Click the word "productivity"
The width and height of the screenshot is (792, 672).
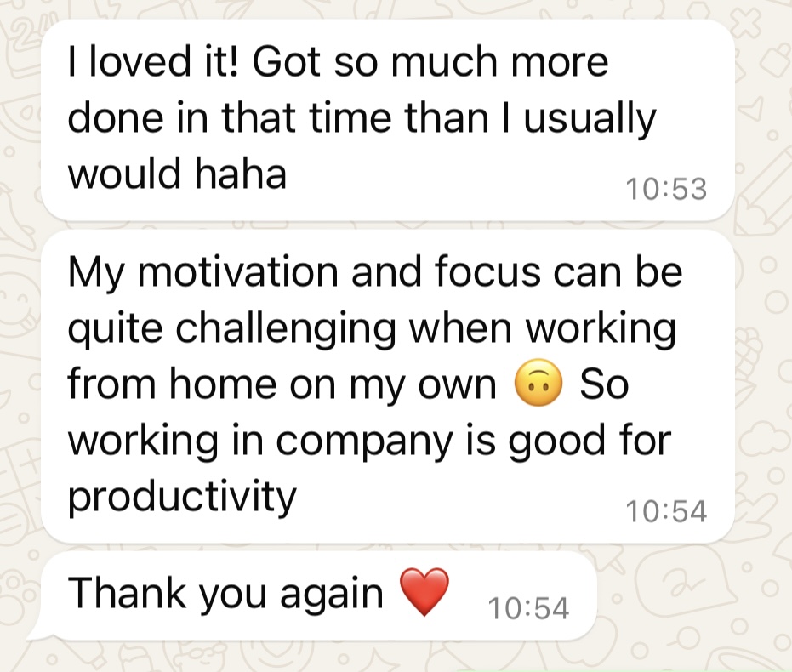[181, 496]
